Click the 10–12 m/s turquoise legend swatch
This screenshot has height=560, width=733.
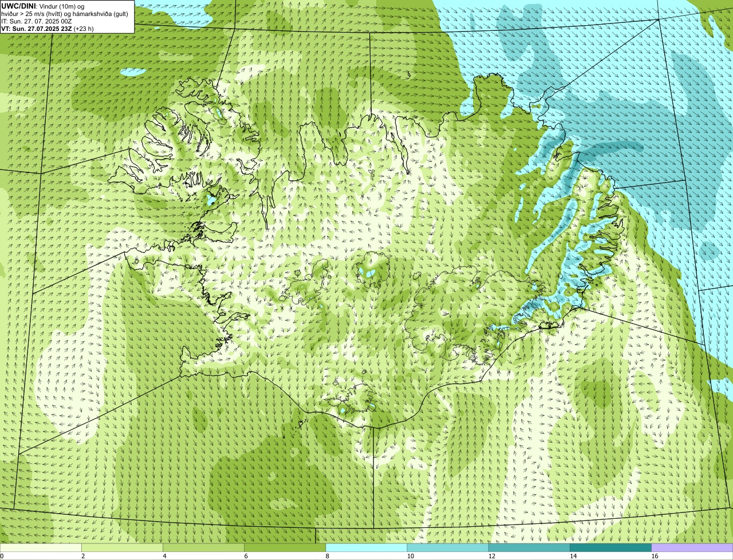click(x=448, y=548)
